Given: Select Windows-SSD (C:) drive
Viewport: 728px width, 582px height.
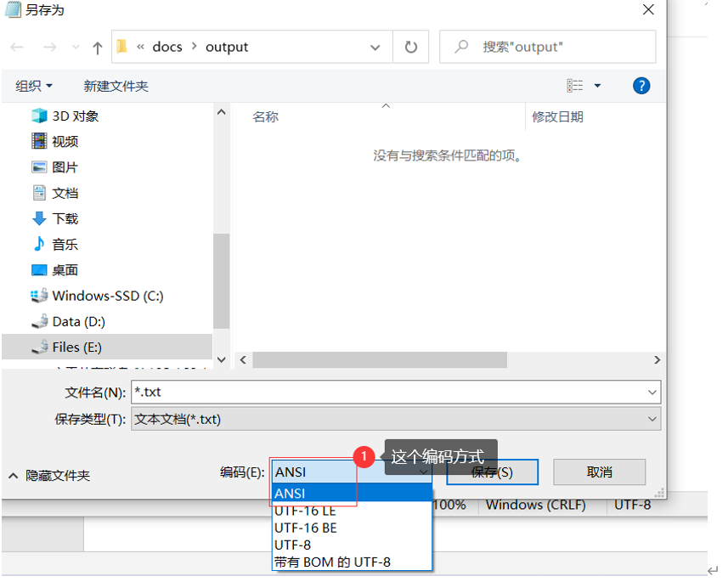Looking at the screenshot, I should 107,296.
